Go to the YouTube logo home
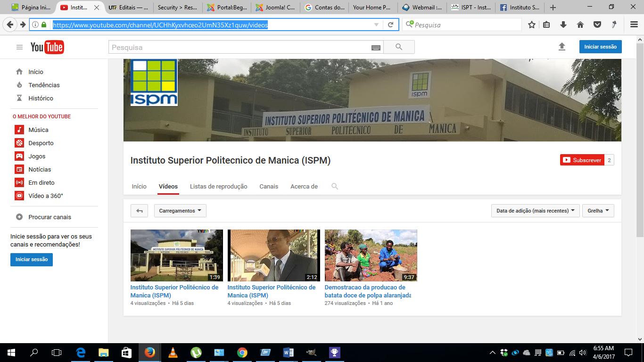 tap(47, 47)
